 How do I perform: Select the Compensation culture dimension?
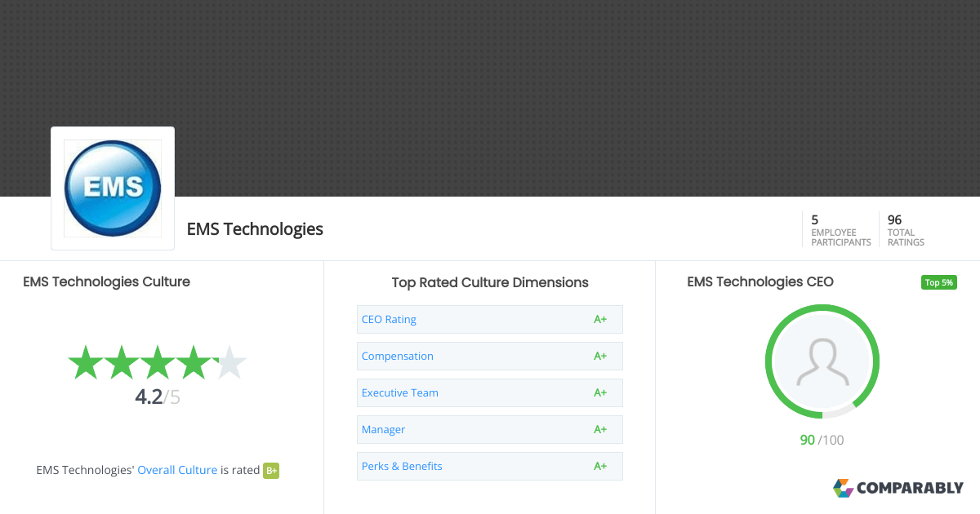(398, 356)
